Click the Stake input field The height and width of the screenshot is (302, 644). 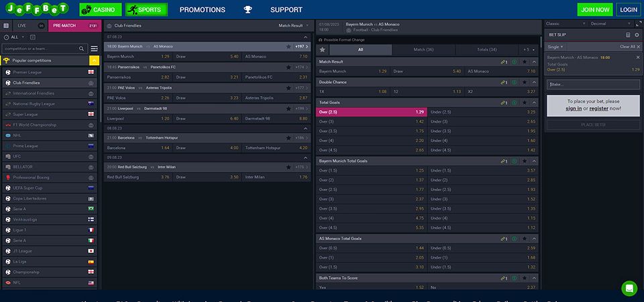click(x=593, y=85)
